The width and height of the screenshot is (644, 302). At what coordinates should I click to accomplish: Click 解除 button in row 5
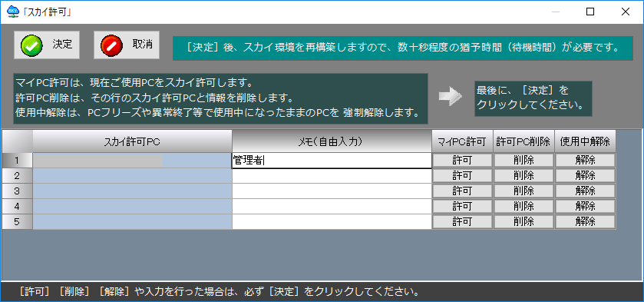[585, 221]
